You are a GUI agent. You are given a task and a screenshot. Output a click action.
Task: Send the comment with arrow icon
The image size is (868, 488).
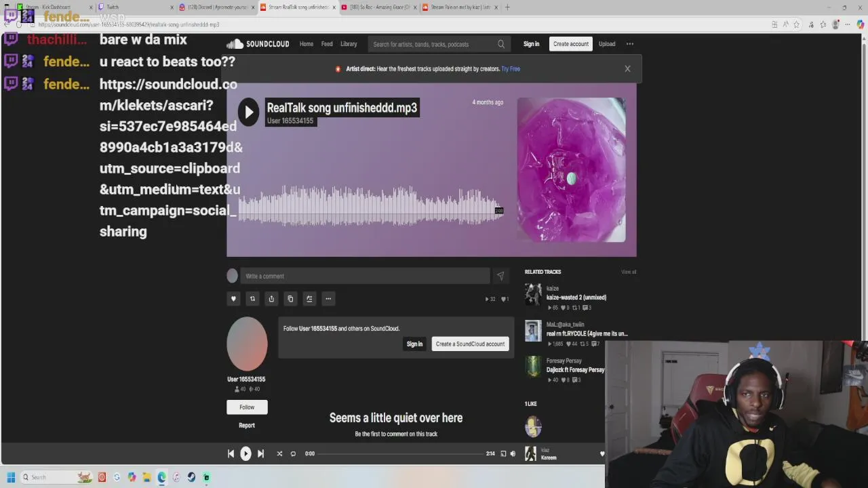[500, 276]
